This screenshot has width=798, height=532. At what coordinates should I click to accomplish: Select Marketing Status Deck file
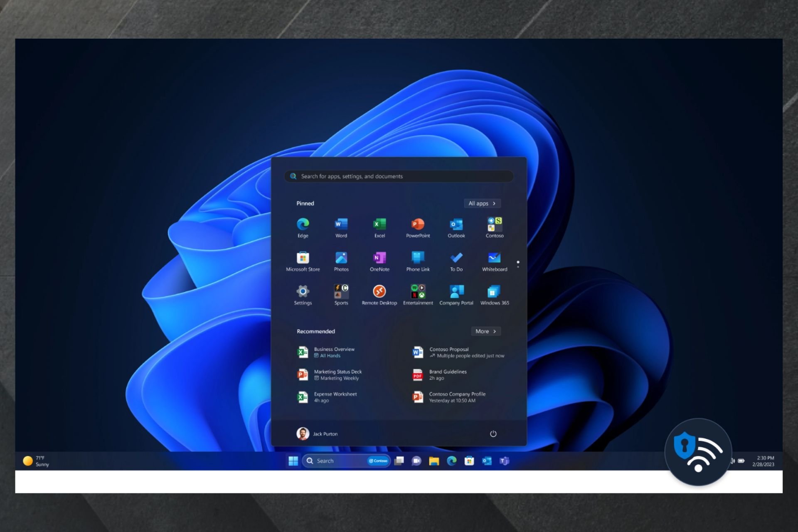[337, 374]
